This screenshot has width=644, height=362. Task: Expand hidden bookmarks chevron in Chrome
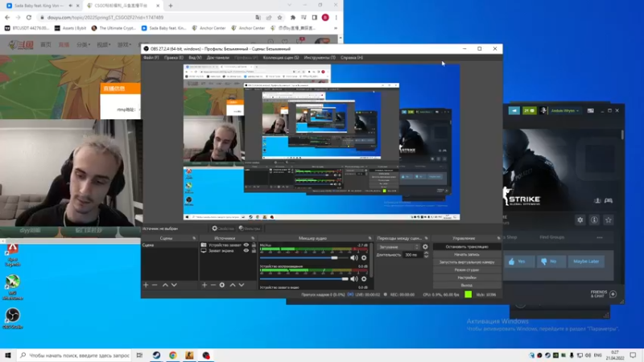[x=336, y=28]
